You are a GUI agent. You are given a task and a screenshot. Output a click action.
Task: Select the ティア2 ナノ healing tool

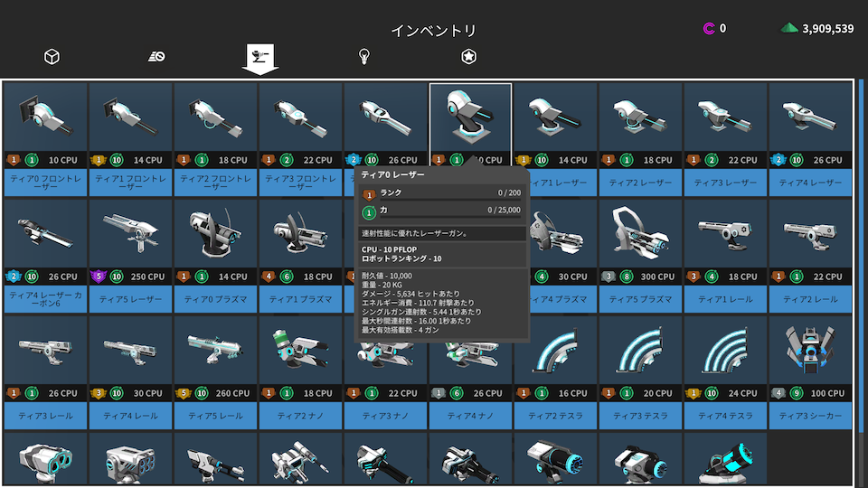[x=300, y=352]
